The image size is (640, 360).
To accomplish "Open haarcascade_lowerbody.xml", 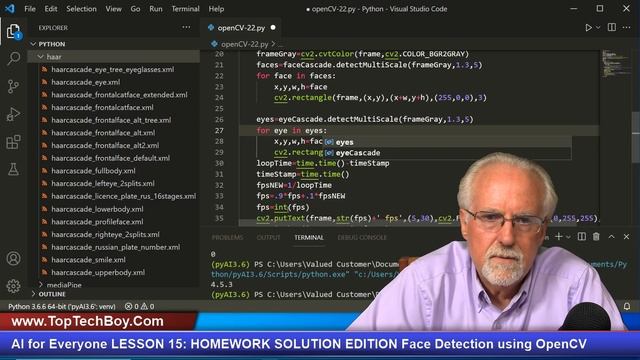I will coord(97,209).
